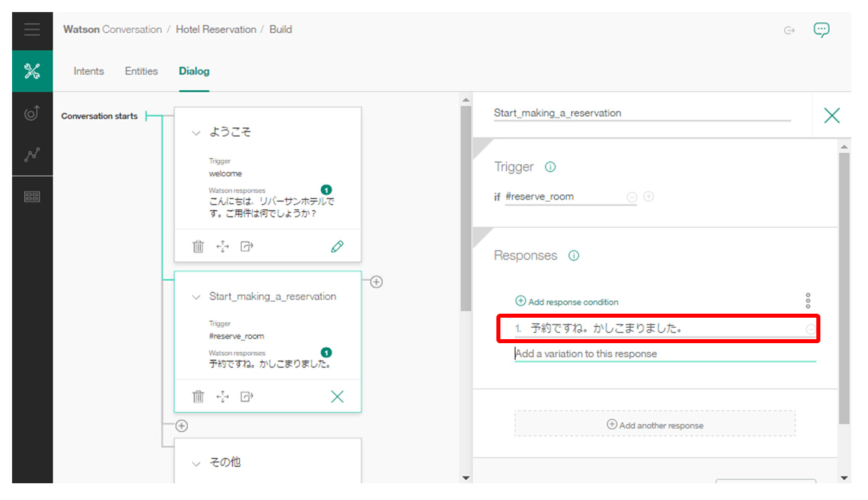Open the responses three-dot options menu
This screenshot has height=500, width=868.
[808, 300]
